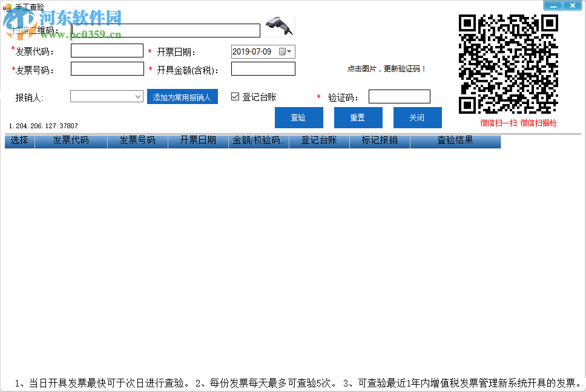The image size is (586, 392).
Task: Open the 报销人 dropdown list
Action: [139, 96]
